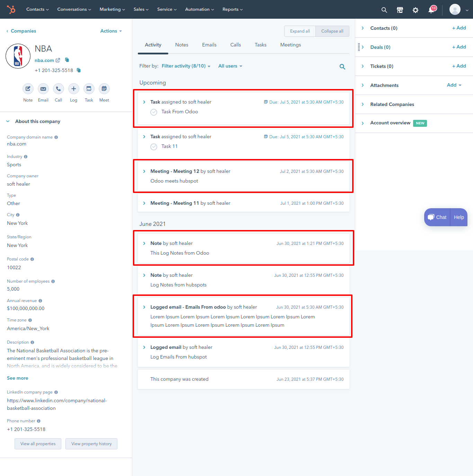
Task: Open the Marketplace icon
Action: tap(400, 10)
